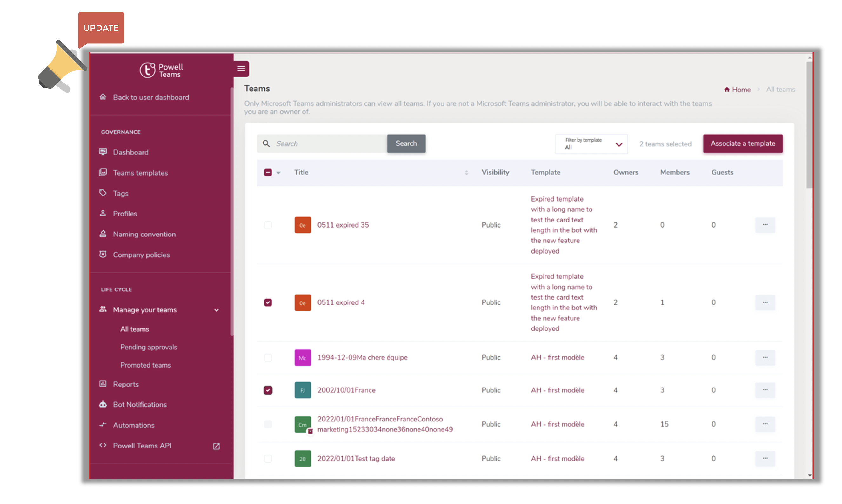Open more options for Contoso marketing team row
842x504 pixels.
pos(765,424)
